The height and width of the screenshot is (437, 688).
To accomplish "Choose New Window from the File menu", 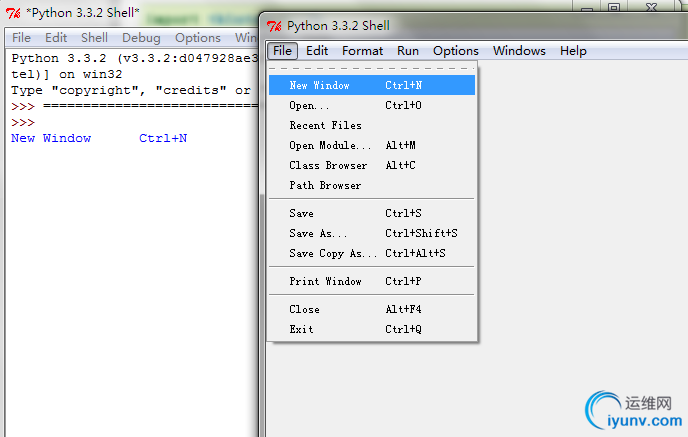I will (372, 85).
